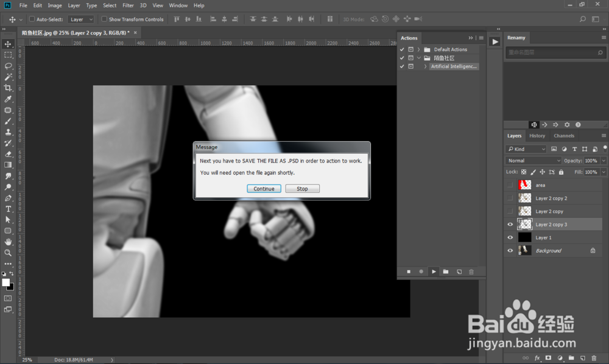Select the Rectangular Marquee tool
This screenshot has width=609, height=364.
8,55
